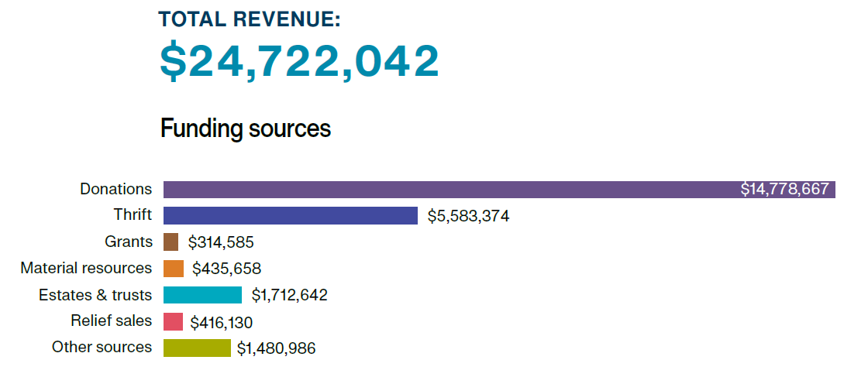868x384 pixels.
Task: Click the $14,778,667 donations value
Action: [x=784, y=190]
